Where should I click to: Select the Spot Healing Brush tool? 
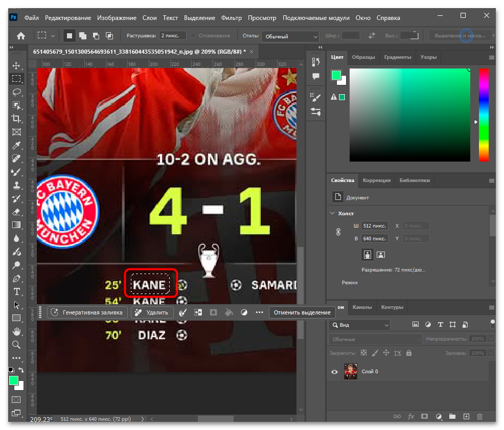(16, 159)
